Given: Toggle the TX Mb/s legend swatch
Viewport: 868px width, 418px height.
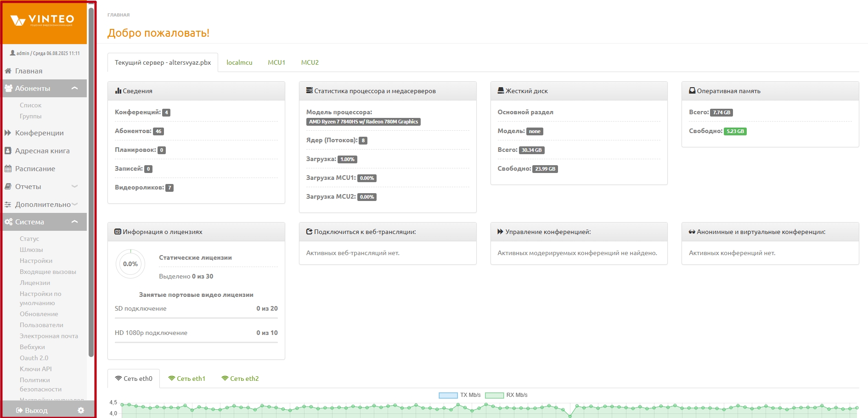Looking at the screenshot, I should pos(448,395).
